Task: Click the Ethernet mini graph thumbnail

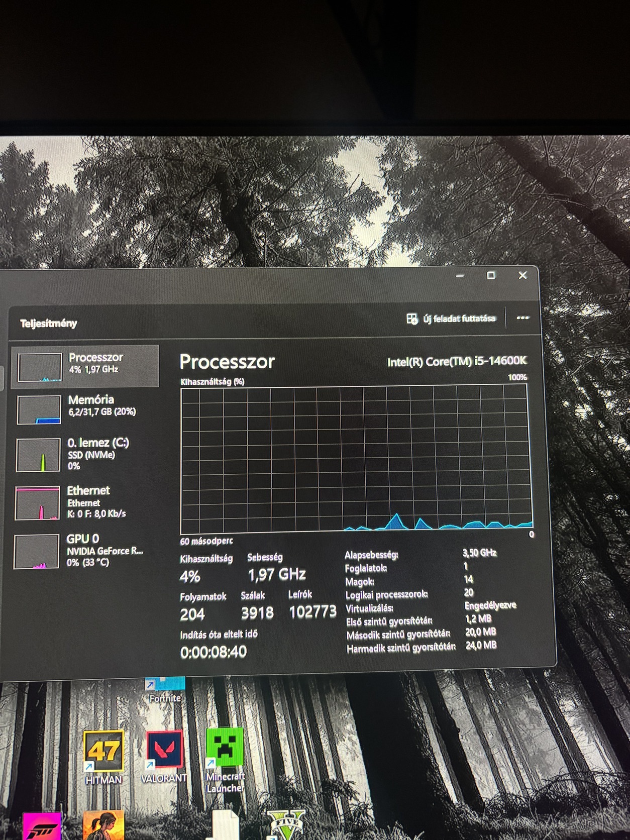Action: [38, 503]
